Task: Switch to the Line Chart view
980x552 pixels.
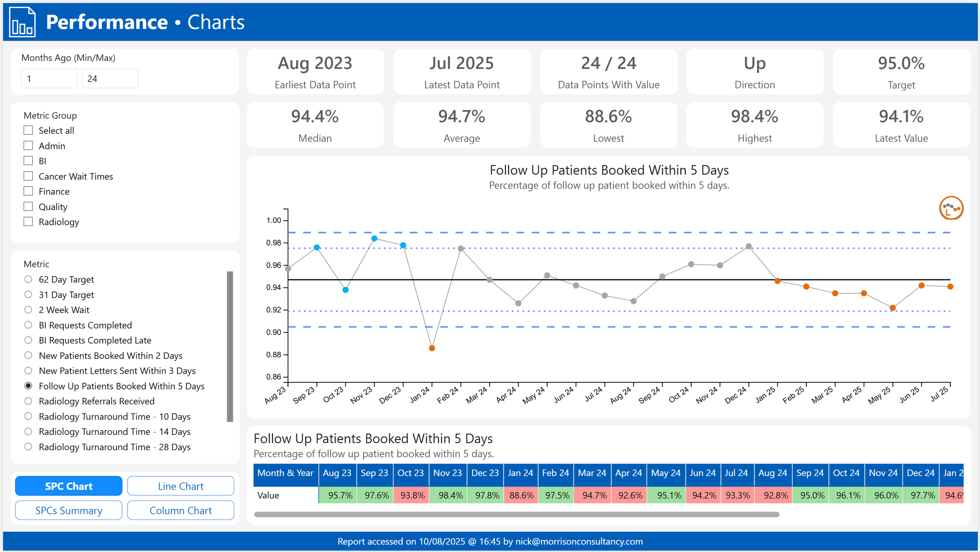Action: [x=180, y=486]
